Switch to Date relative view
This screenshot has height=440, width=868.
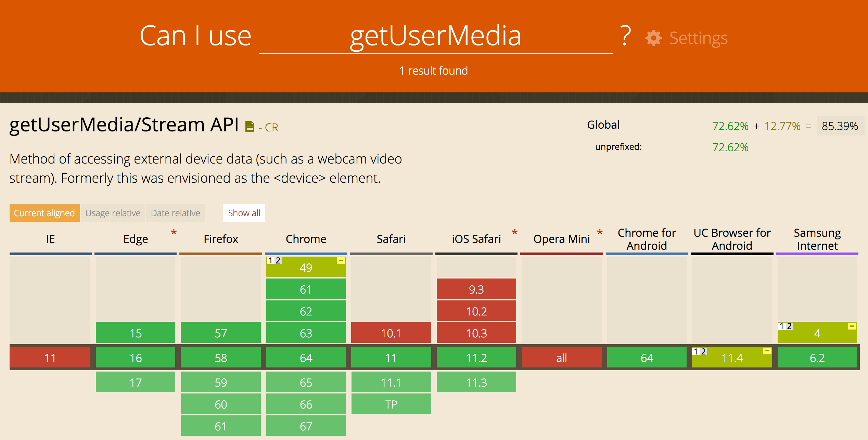point(176,213)
